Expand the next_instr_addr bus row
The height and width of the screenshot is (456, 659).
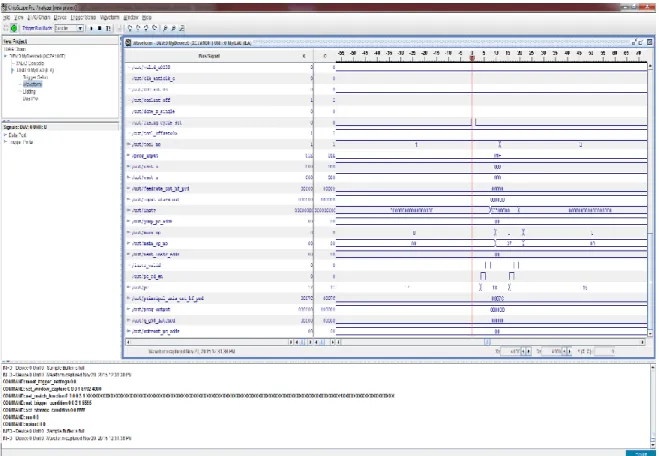(129, 254)
